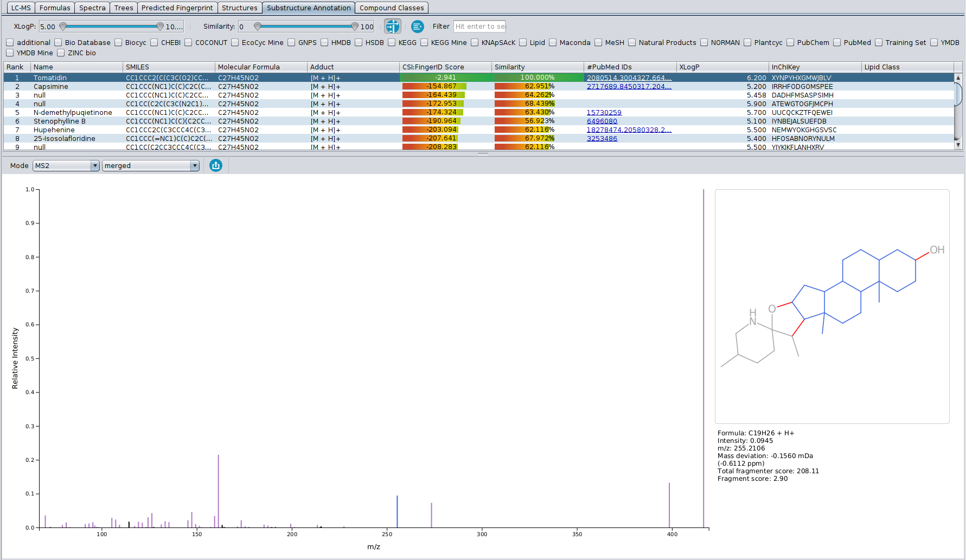Enable the YMDB Mine checkbox
The image size is (966, 560).
coord(10,53)
